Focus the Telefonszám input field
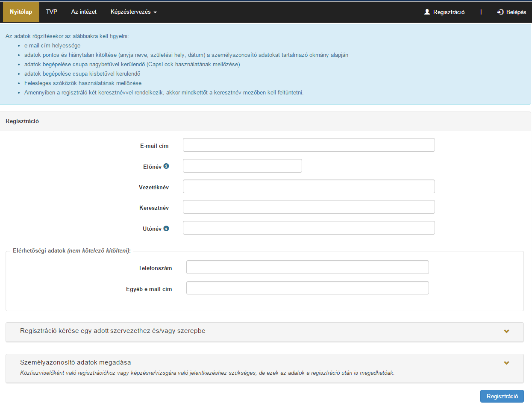This screenshot has width=532, height=406. (x=307, y=267)
